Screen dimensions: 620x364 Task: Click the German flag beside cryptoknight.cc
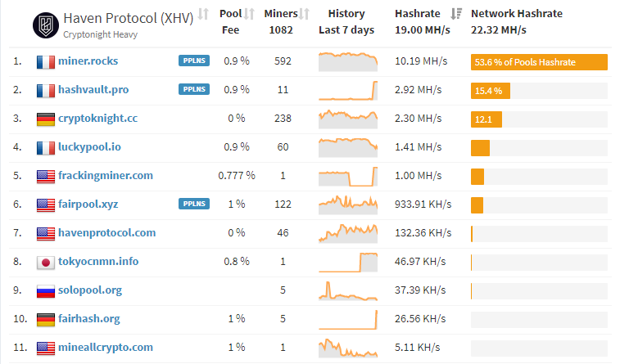(x=46, y=119)
